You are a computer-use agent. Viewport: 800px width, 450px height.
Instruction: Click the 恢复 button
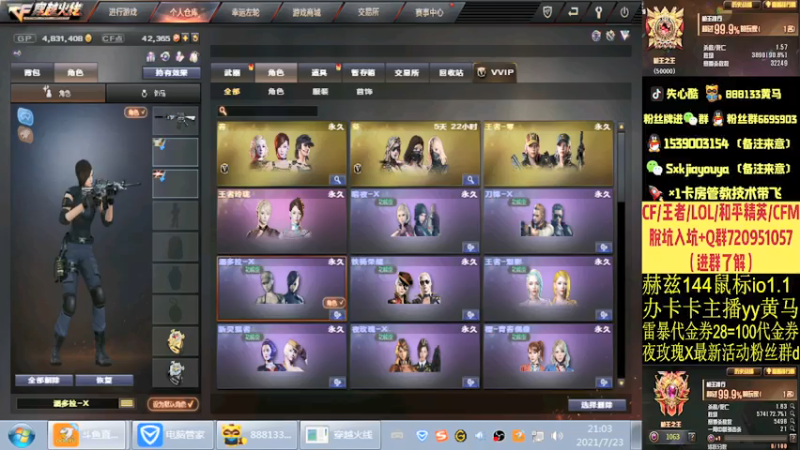tap(104, 380)
